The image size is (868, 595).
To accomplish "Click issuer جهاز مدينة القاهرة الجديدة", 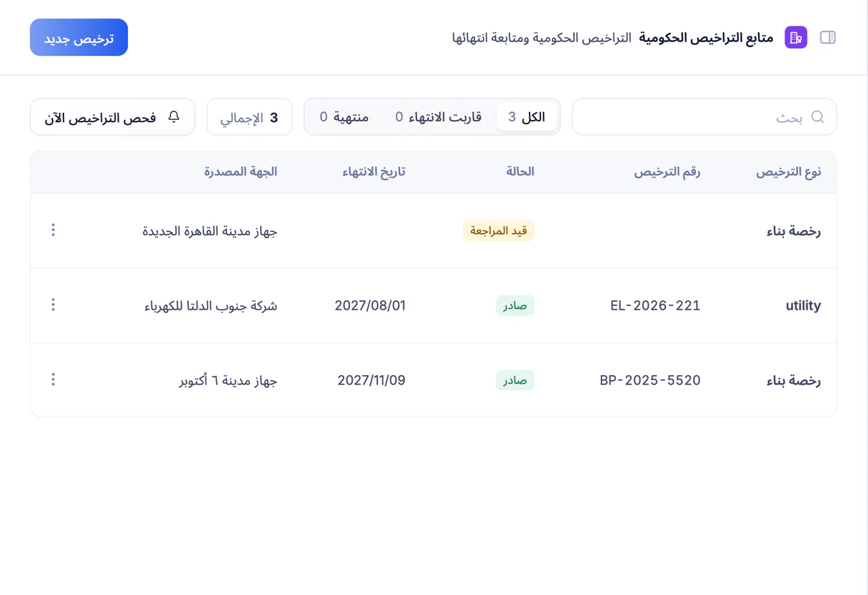I will (210, 231).
